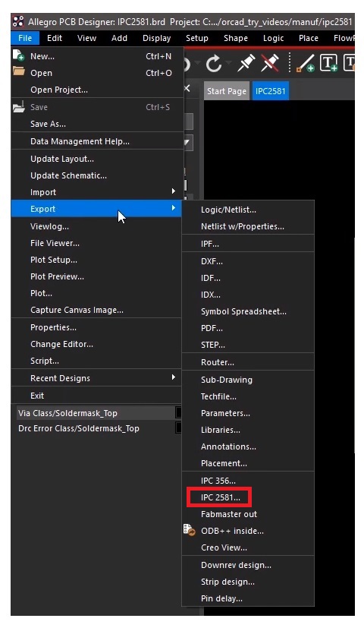Open the Shape menu

pos(235,38)
